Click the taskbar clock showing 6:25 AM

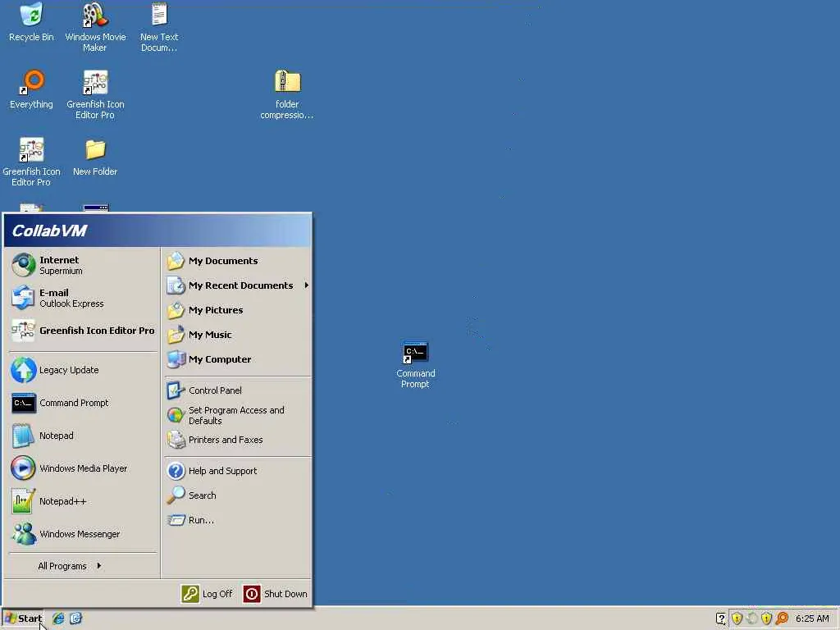pyautogui.click(x=812, y=619)
